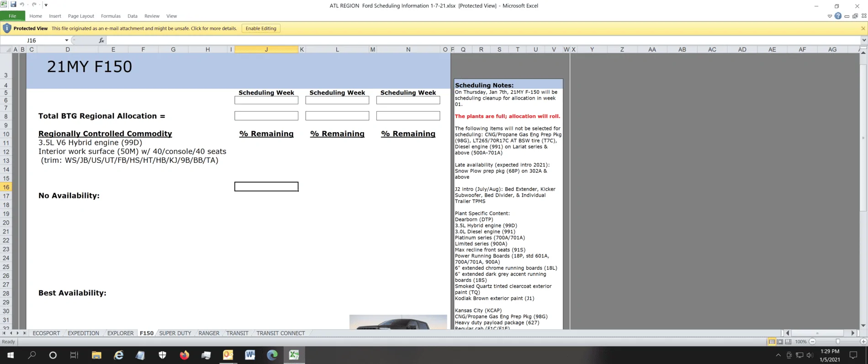Open Firefox from the taskbar
868x364 pixels.
click(184, 355)
